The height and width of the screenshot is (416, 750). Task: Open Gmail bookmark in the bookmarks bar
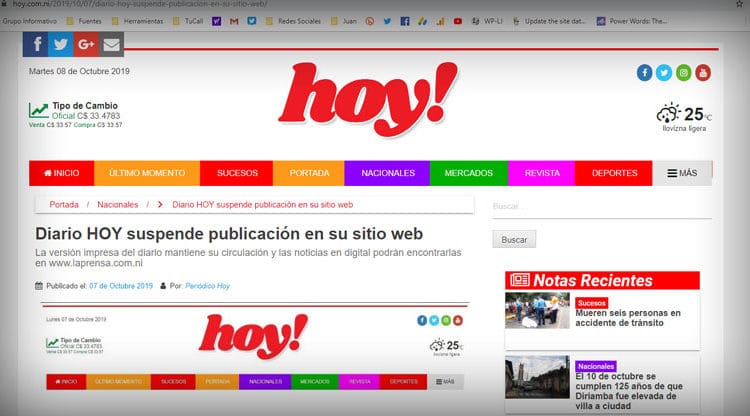click(234, 21)
